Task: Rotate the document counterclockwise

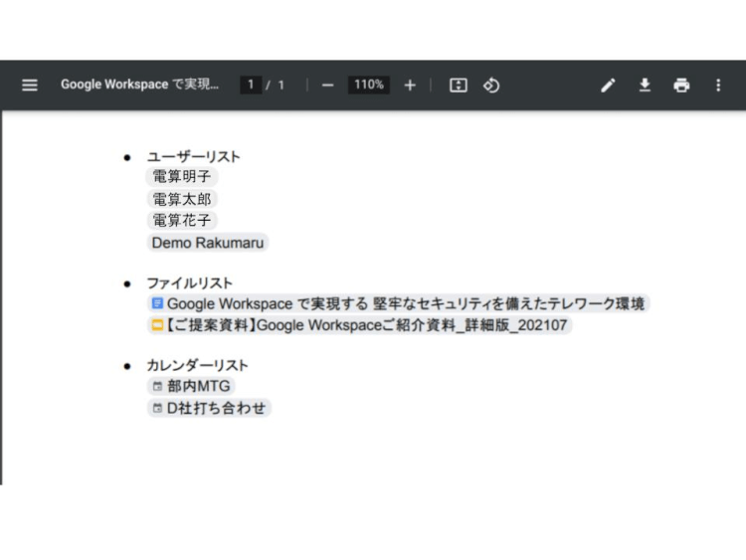Action: click(491, 86)
